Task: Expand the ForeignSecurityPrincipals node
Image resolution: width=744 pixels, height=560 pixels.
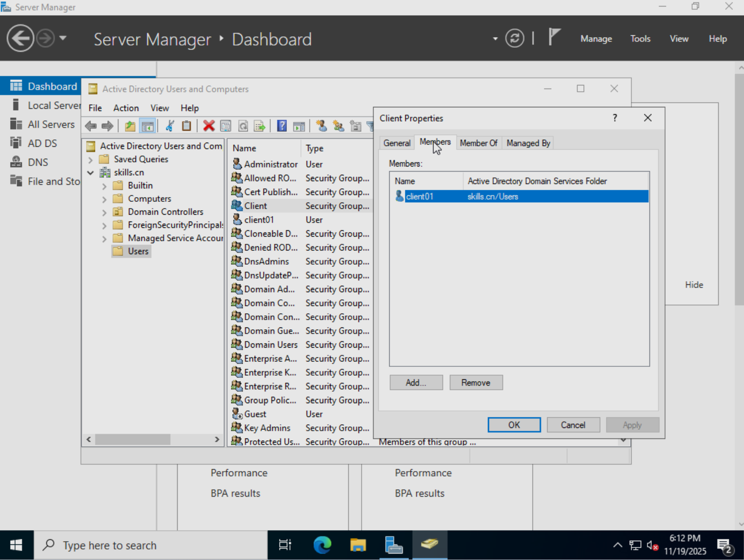Action: click(x=104, y=226)
